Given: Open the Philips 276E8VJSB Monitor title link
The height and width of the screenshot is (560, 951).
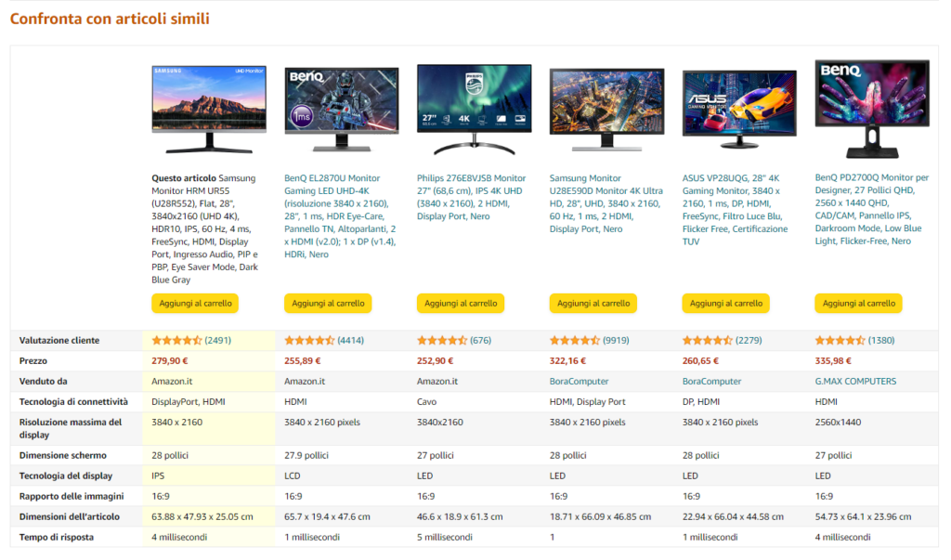Looking at the screenshot, I should pos(471,197).
